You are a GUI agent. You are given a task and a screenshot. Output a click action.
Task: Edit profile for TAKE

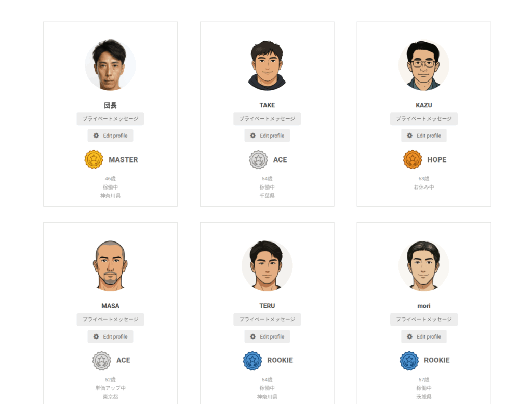pyautogui.click(x=267, y=136)
